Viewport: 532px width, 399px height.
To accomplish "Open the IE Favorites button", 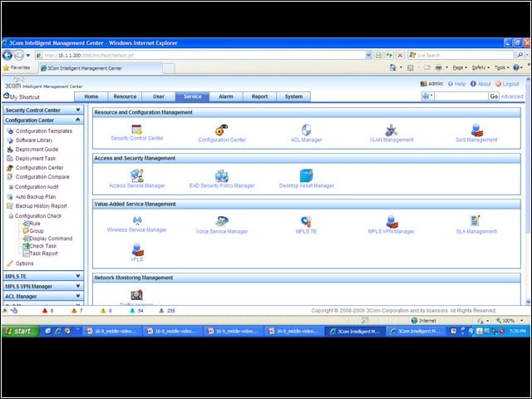I will (17, 67).
